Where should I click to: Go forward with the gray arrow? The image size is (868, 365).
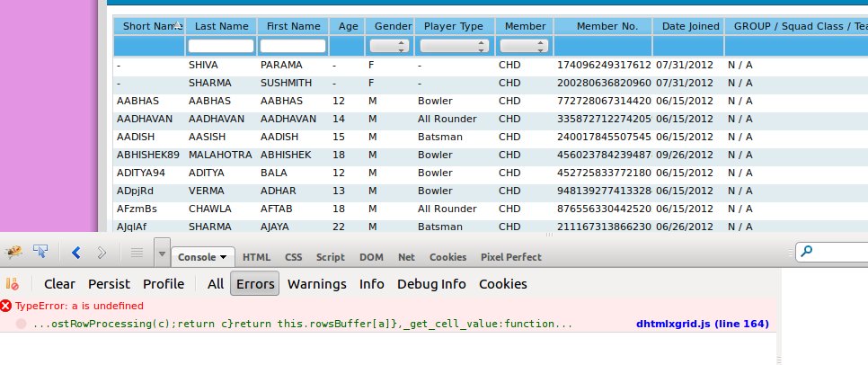[102, 253]
